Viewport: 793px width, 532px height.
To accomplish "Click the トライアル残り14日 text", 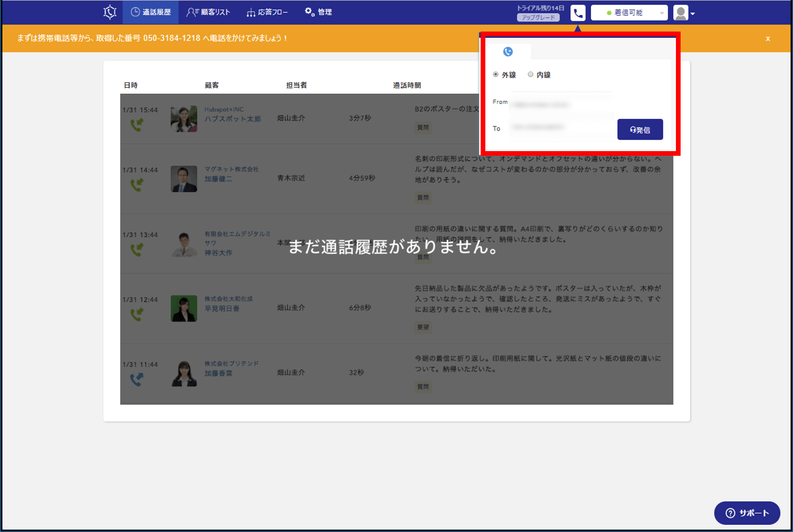I will [540, 8].
